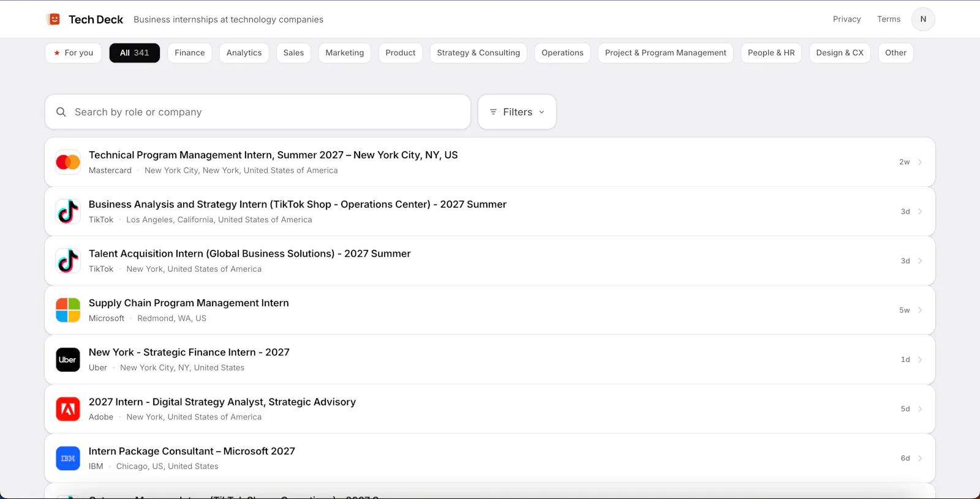The image size is (980, 499).
Task: Filter by the Finance category
Action: pyautogui.click(x=190, y=53)
